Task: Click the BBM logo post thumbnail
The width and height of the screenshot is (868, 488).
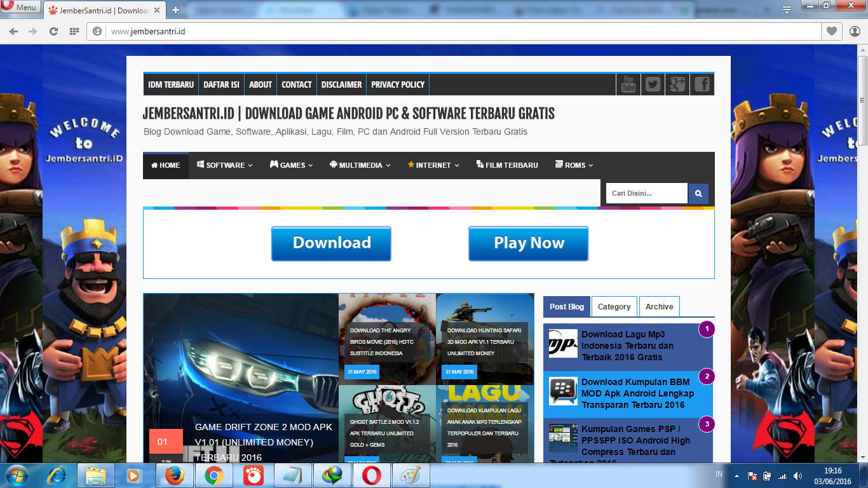Action: click(563, 391)
